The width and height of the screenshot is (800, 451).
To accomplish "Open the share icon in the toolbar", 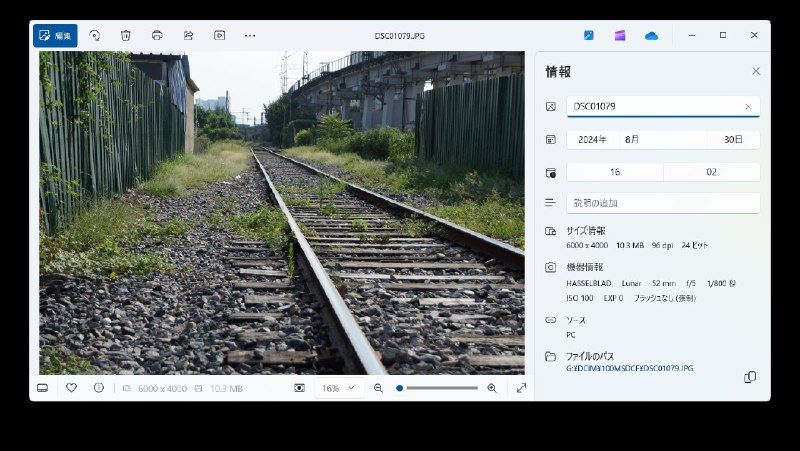I will tap(188, 36).
